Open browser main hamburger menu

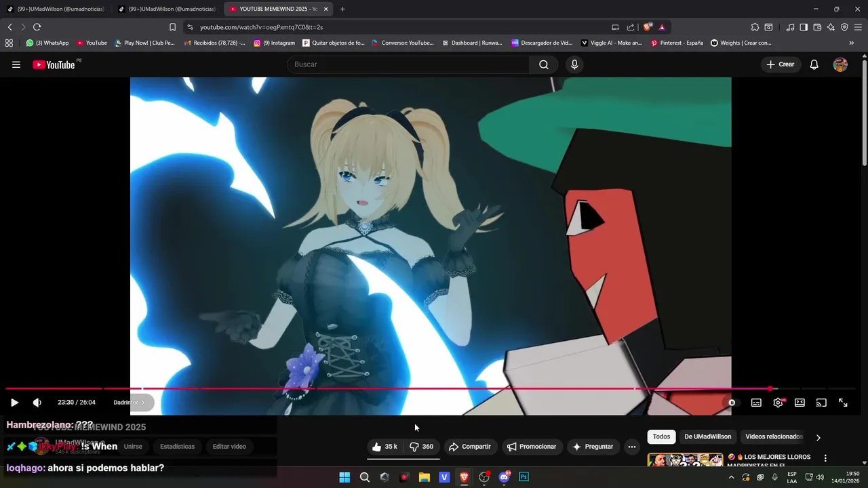[x=859, y=27]
